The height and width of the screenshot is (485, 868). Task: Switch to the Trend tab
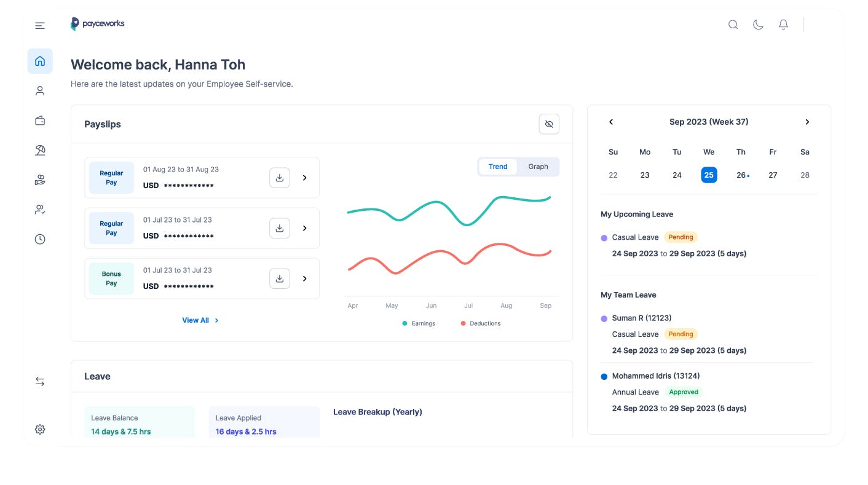coord(498,167)
